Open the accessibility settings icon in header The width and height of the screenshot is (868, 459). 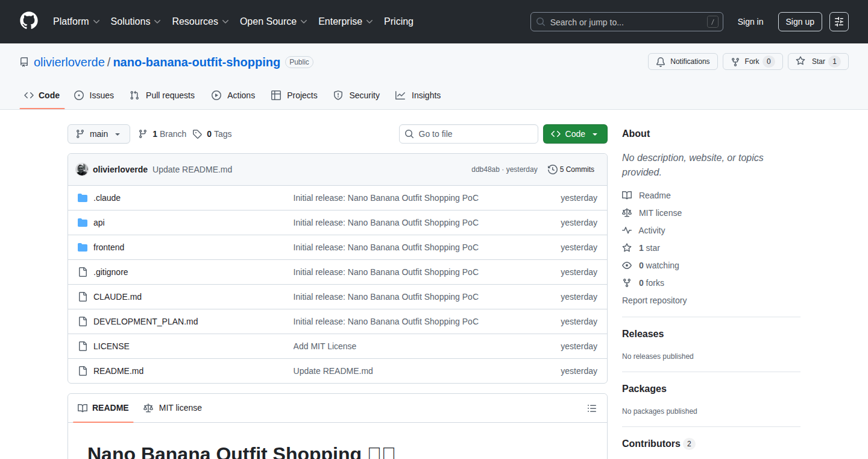point(838,22)
